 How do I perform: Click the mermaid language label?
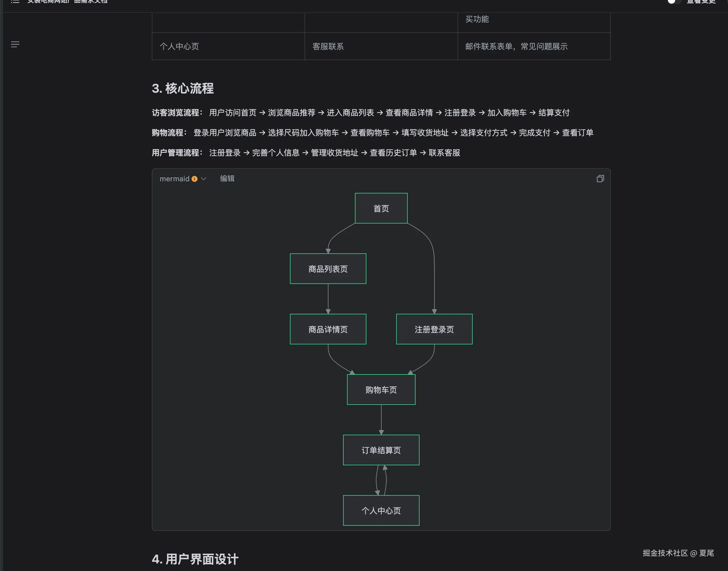(x=174, y=179)
